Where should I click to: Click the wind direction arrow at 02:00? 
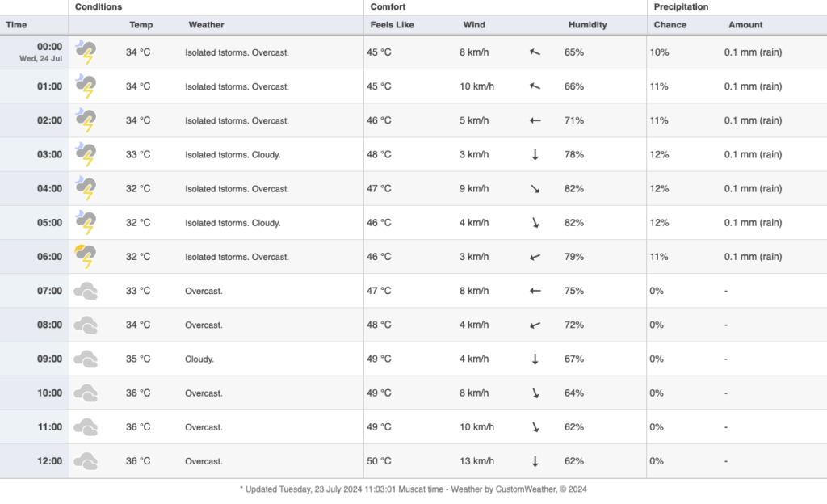tap(535, 120)
